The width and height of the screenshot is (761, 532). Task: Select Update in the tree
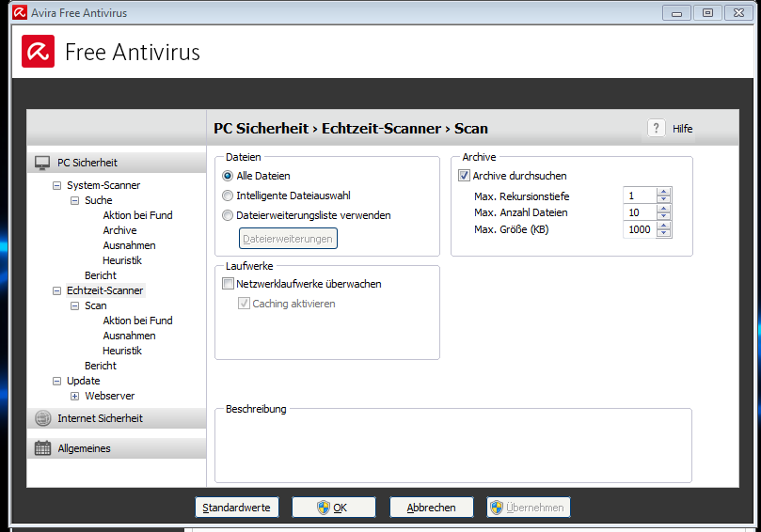(x=84, y=381)
